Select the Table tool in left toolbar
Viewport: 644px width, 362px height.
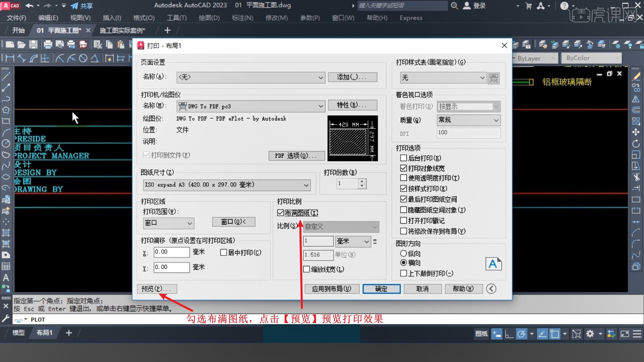(6, 266)
